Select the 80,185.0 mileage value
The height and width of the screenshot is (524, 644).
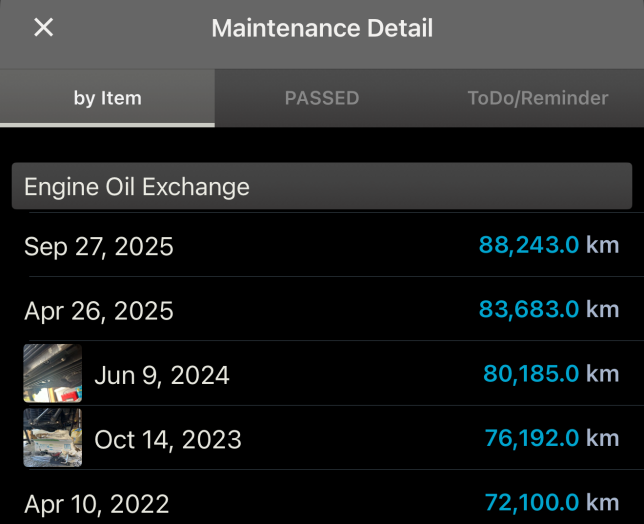click(x=531, y=374)
